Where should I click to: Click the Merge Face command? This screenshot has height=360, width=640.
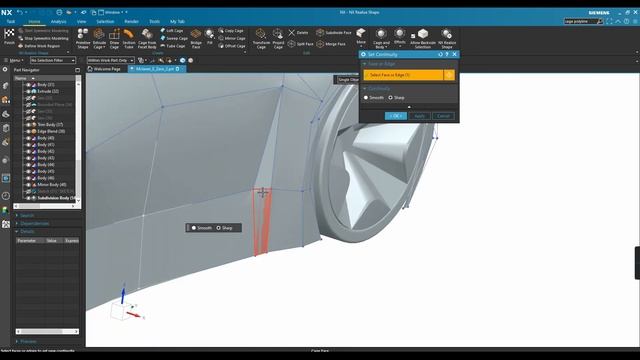pos(331,44)
